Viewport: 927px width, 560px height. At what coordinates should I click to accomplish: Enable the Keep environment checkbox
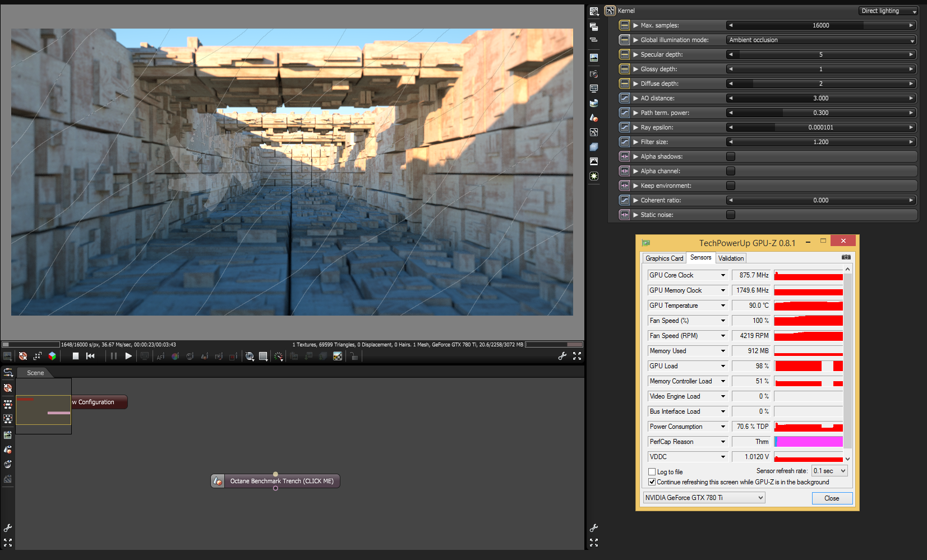tap(731, 186)
